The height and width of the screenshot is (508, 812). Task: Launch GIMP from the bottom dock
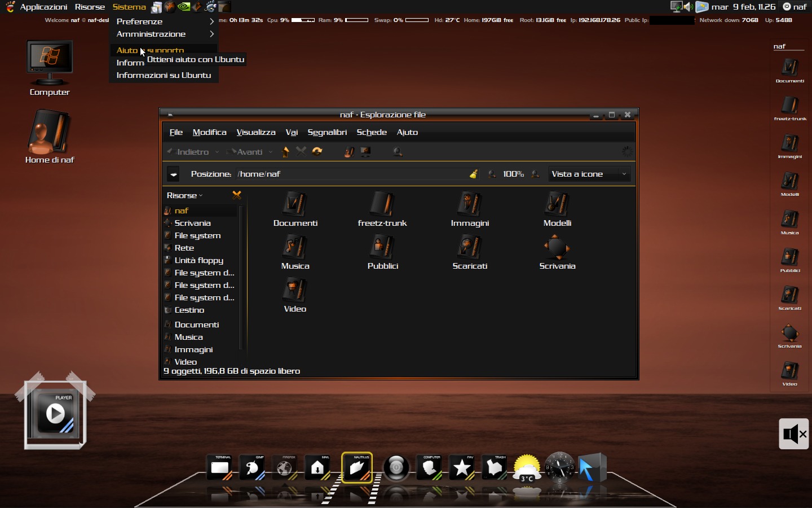253,467
